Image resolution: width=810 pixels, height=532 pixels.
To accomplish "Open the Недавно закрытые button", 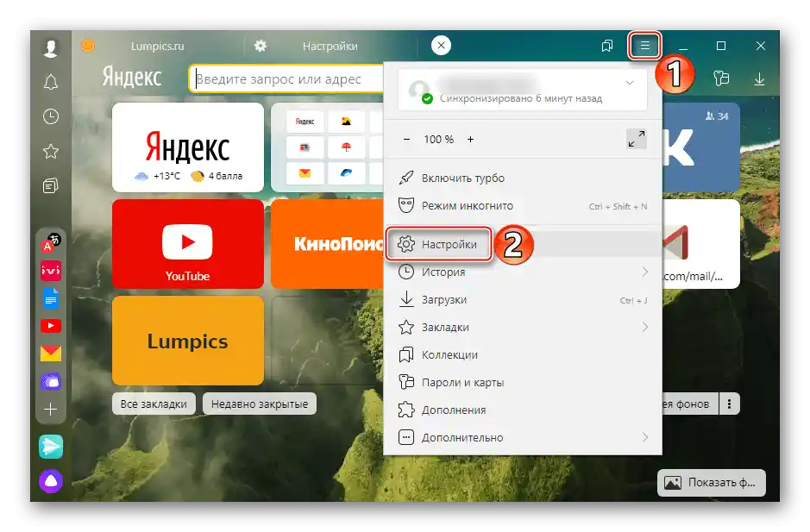I will 258,403.
